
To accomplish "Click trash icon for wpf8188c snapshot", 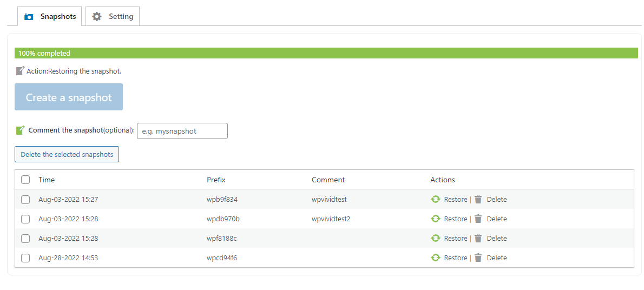I will tap(478, 238).
